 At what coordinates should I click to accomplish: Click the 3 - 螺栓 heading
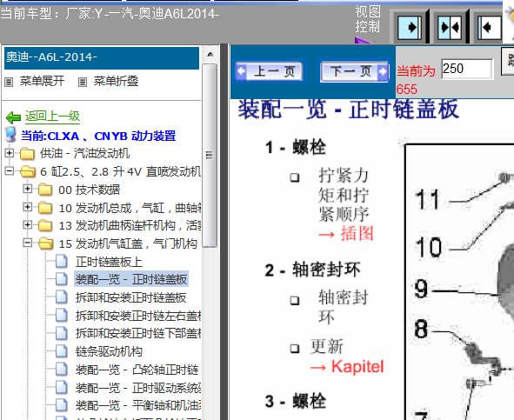296,402
